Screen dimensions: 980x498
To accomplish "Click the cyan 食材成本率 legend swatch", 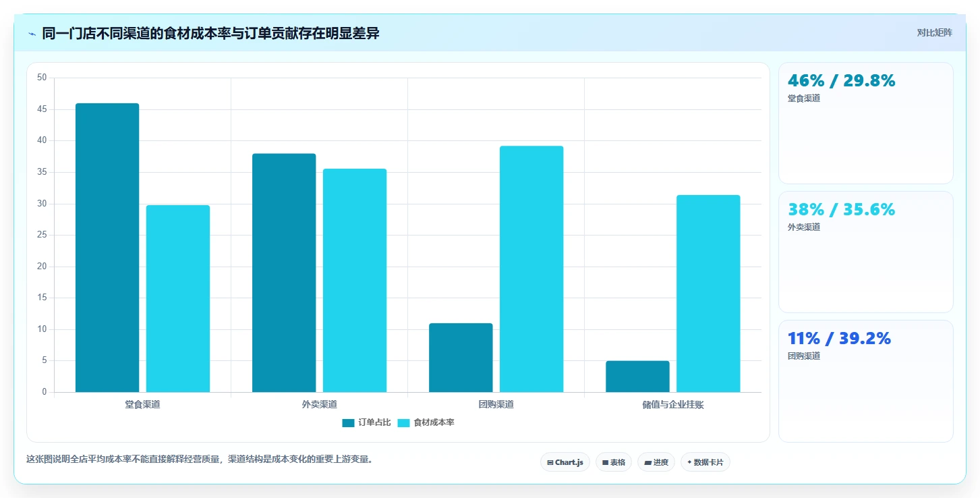I will pyautogui.click(x=403, y=423).
